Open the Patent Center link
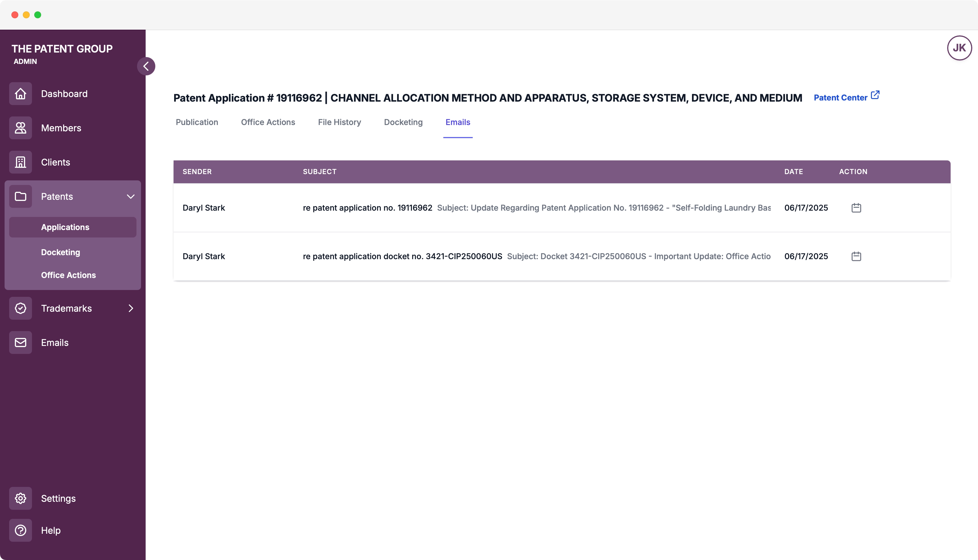This screenshot has height=560, width=978. 840,97
